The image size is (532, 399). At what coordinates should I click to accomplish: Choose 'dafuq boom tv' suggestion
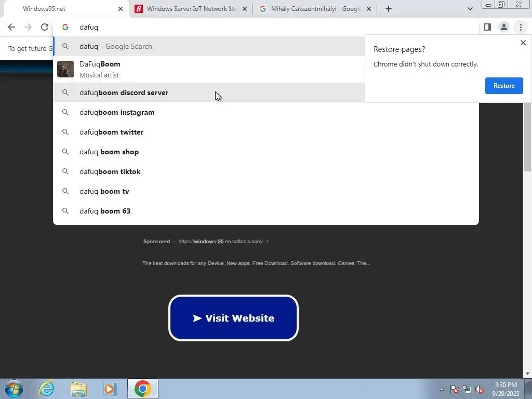tap(266, 191)
